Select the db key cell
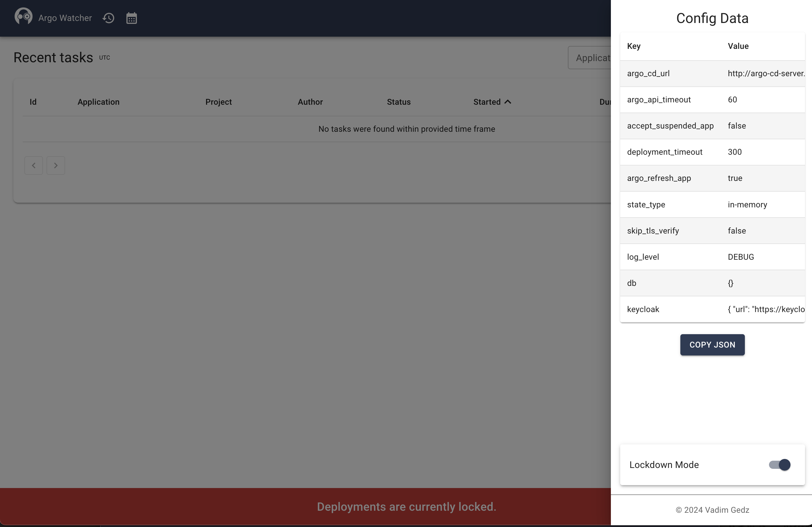 point(670,283)
